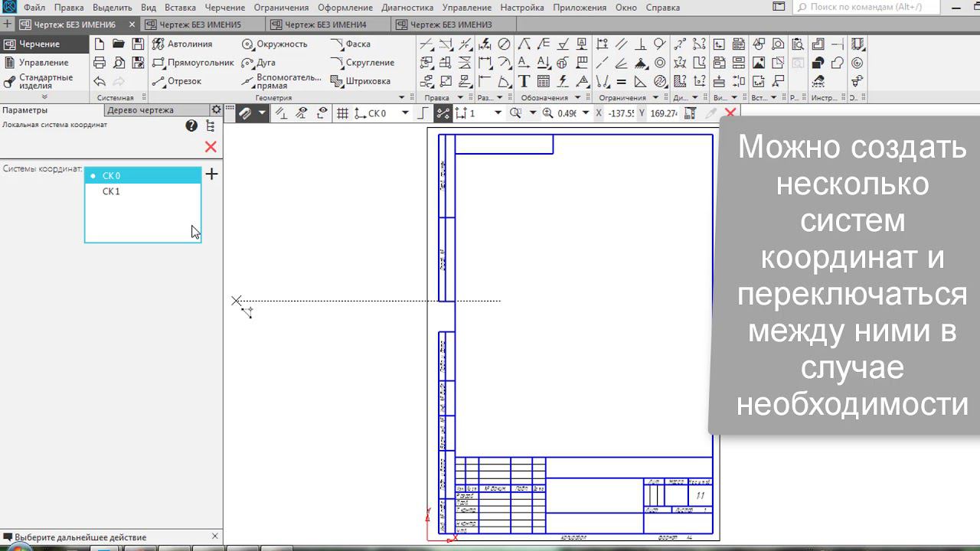Screen dimensions: 980x551
Task: Click the X coordinate input field
Action: pyautogui.click(x=621, y=113)
